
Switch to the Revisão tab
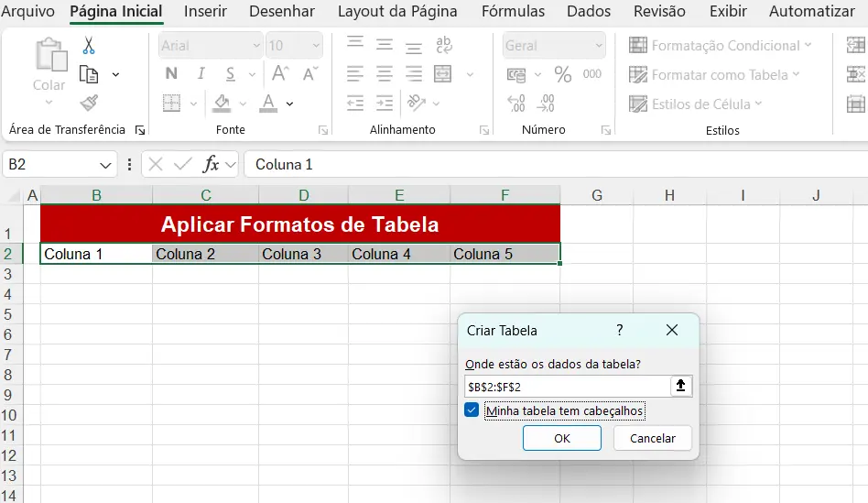click(x=659, y=11)
